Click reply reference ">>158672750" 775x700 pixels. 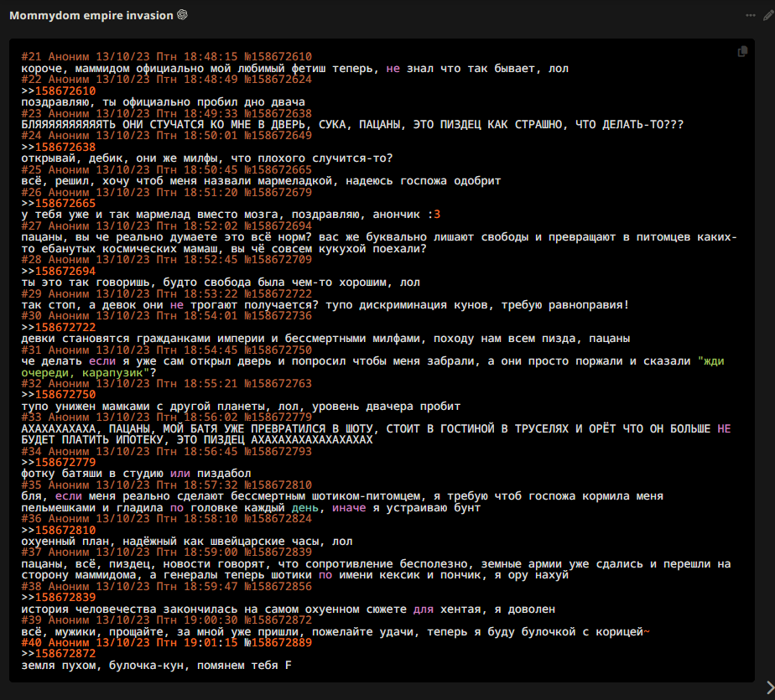pos(59,395)
